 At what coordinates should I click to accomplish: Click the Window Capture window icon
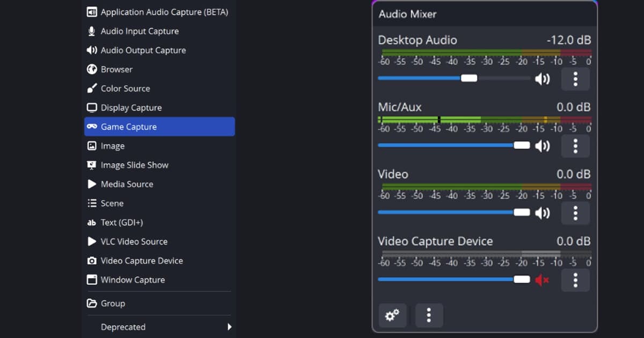click(92, 280)
